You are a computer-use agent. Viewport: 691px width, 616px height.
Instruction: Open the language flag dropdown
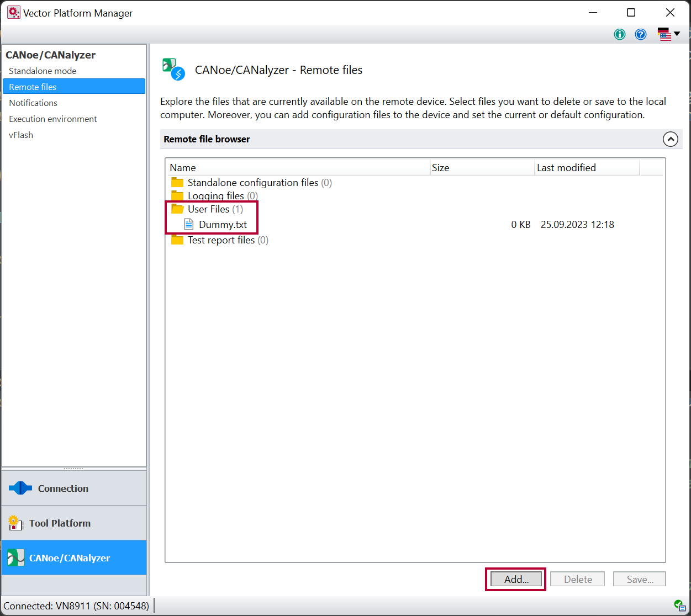coord(669,34)
